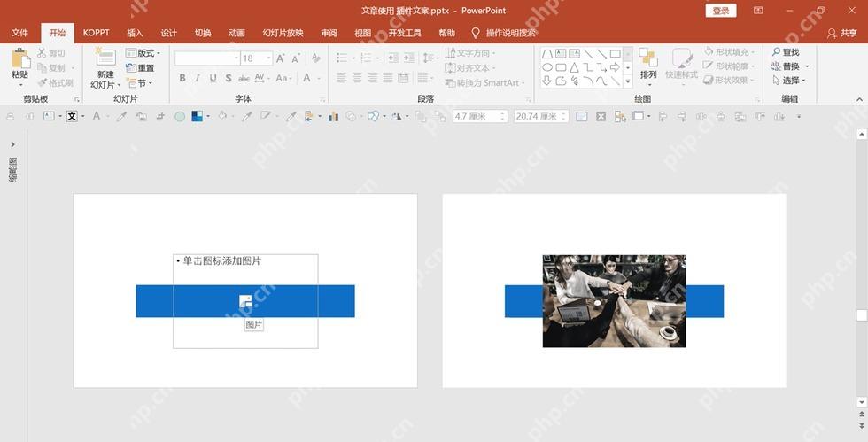
Task: Click the green circle icon in quick toolbar
Action: [180, 116]
